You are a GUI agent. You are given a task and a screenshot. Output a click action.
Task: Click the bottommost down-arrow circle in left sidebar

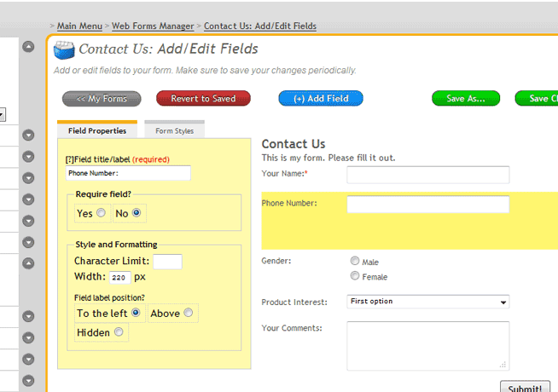(28, 380)
